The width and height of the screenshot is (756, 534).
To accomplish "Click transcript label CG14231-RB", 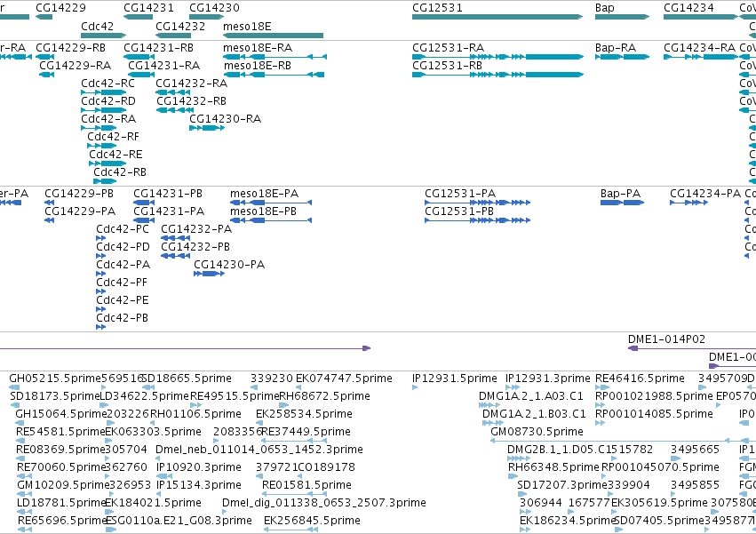I will 159,48.
